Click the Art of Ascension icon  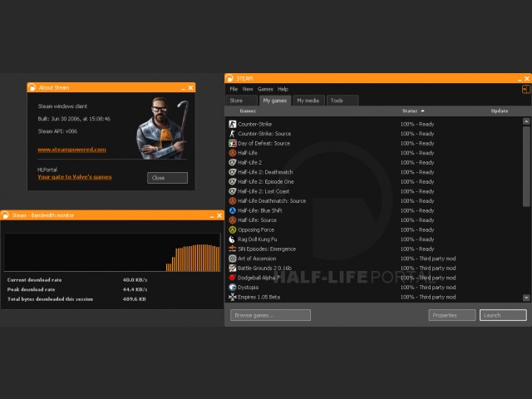233,259
